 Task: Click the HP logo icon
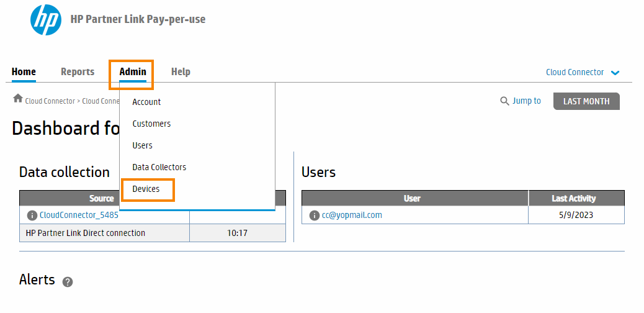coord(46,20)
